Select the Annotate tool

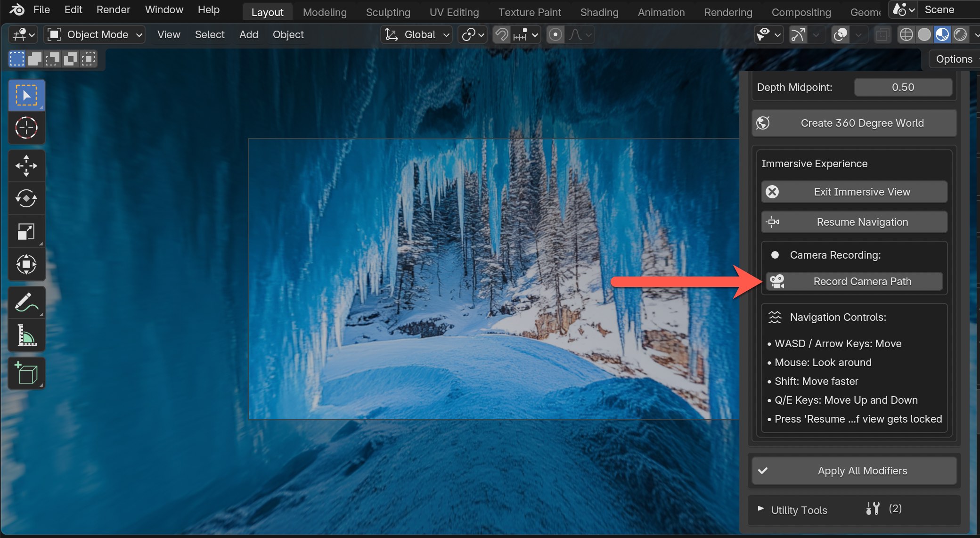click(26, 302)
